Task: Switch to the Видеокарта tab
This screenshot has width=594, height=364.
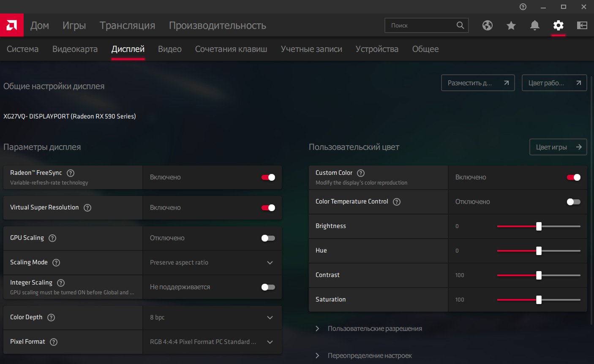Action: pyautogui.click(x=75, y=49)
